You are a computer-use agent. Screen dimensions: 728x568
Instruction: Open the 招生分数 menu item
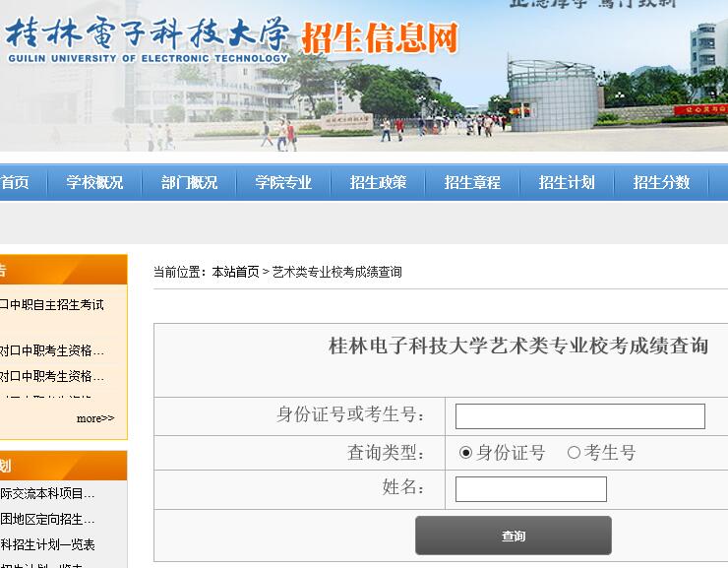point(661,182)
